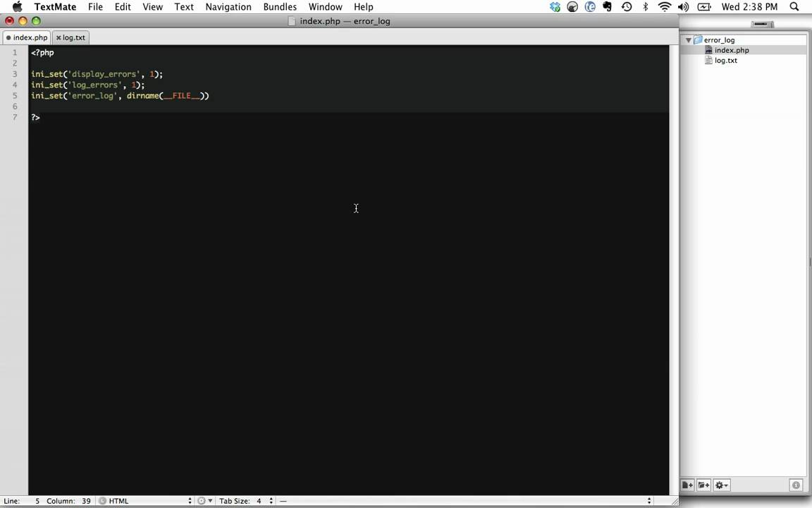Click the document proxy icon in title bar

point(292,21)
